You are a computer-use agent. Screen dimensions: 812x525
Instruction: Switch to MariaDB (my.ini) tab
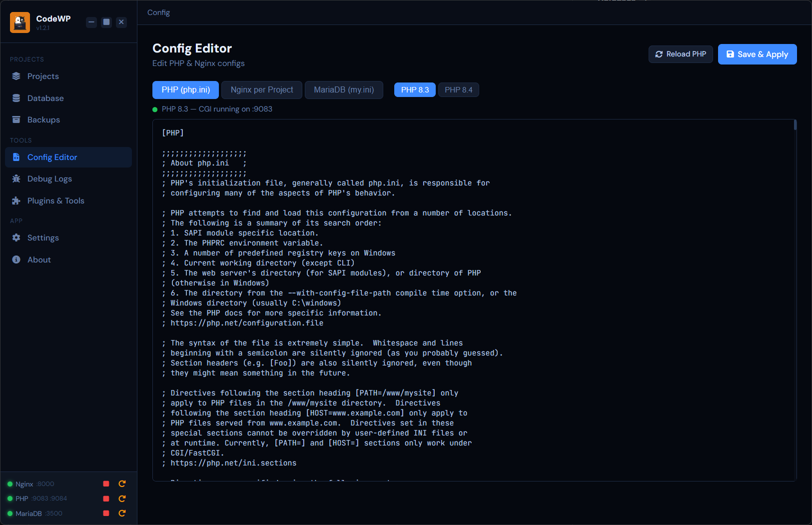coord(344,90)
